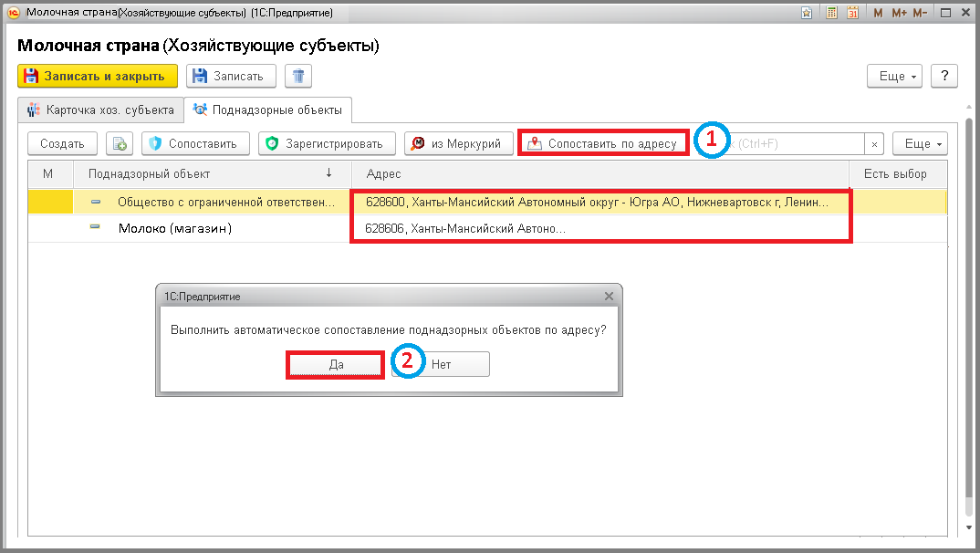Click the M memory button in title bar
Image resolution: width=980 pixels, height=553 pixels.
point(878,13)
